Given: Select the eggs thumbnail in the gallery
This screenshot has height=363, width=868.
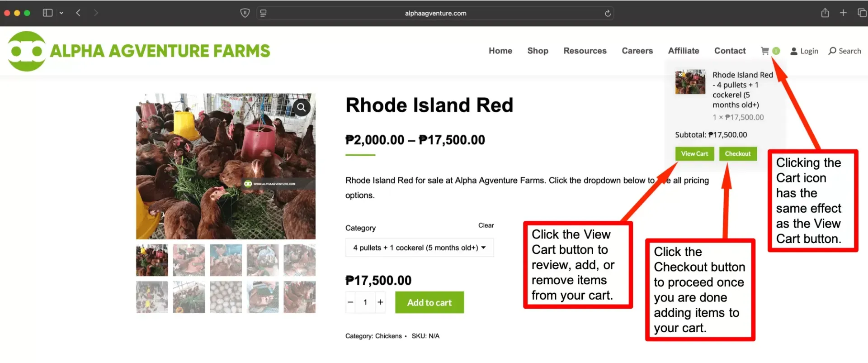Looking at the screenshot, I should (x=226, y=297).
